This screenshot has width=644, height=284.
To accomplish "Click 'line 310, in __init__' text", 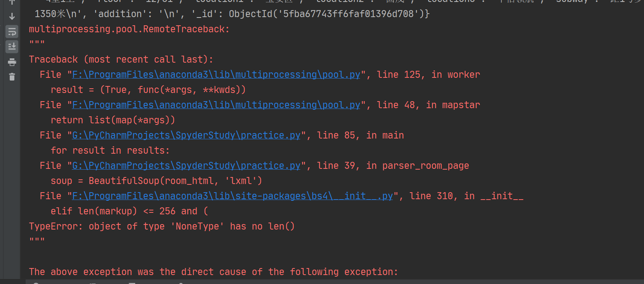I will [466, 196].
